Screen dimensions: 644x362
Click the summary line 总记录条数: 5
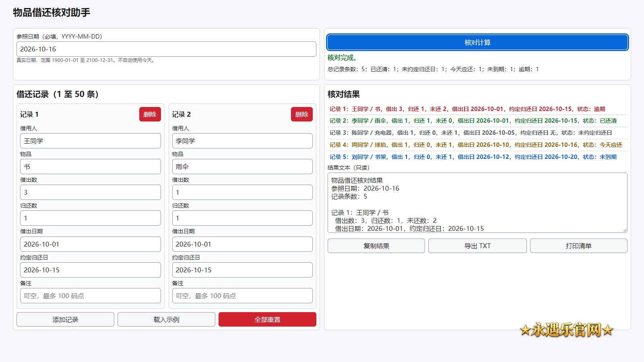433,69
